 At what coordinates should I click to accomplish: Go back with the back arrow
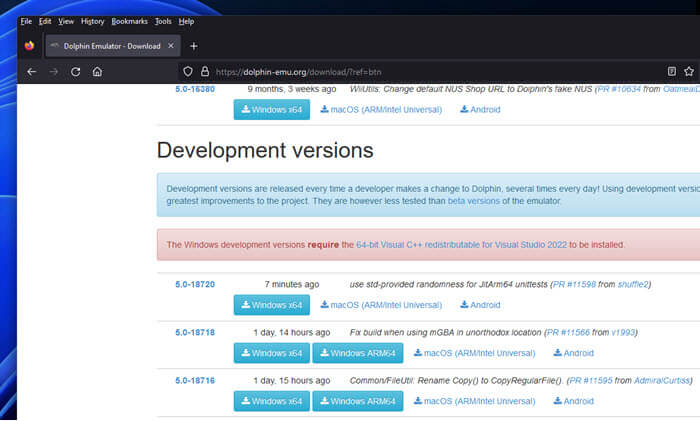pos(32,71)
